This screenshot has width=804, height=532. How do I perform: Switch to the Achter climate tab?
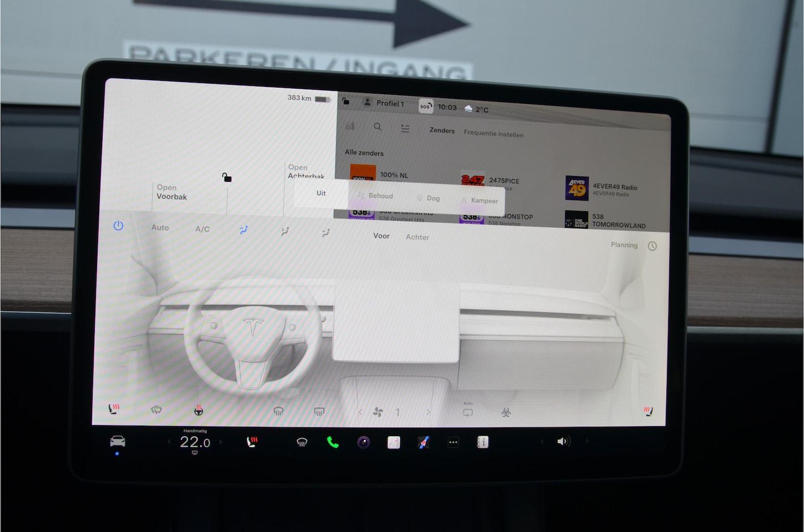point(417,237)
